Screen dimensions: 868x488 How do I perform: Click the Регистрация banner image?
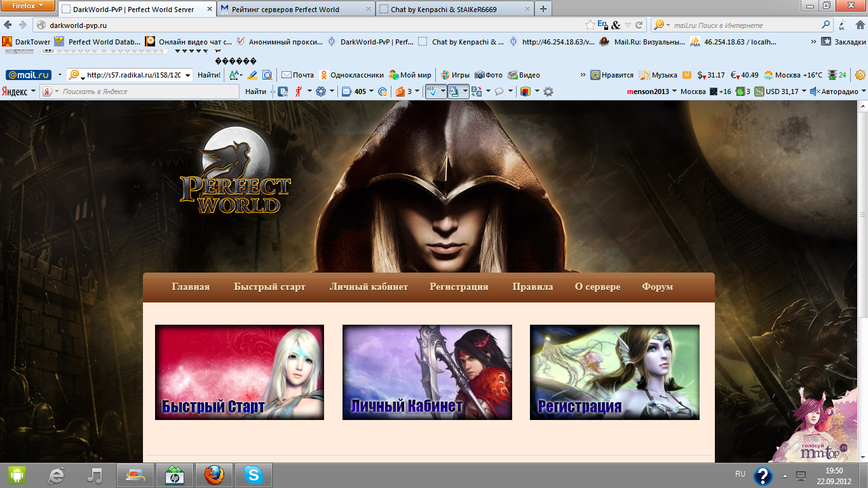[x=614, y=372]
